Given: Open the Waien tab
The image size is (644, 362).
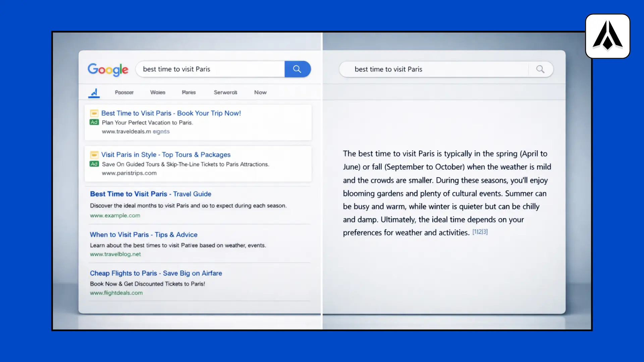Looking at the screenshot, I should pos(158,93).
